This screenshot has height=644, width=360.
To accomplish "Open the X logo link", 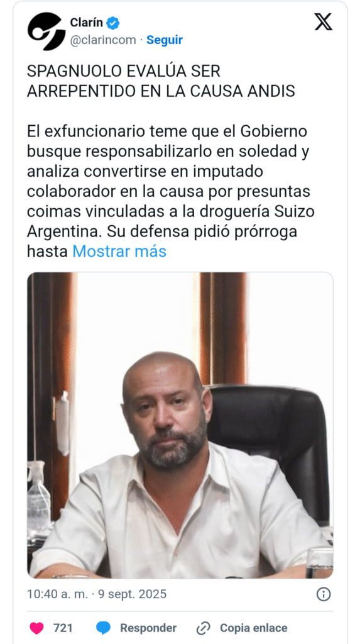I will [x=324, y=22].
